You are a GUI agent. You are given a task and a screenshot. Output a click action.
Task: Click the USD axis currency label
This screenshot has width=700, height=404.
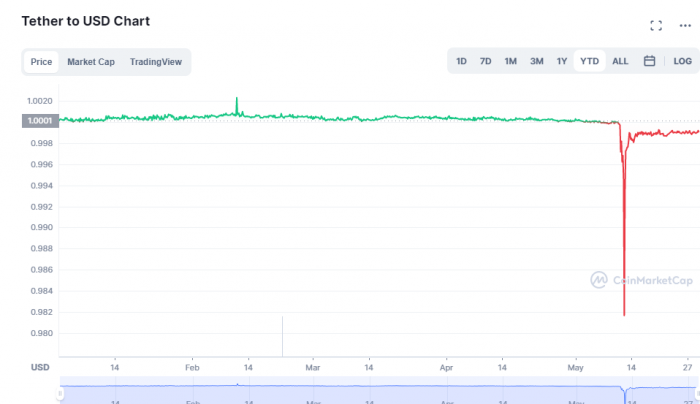(40, 367)
